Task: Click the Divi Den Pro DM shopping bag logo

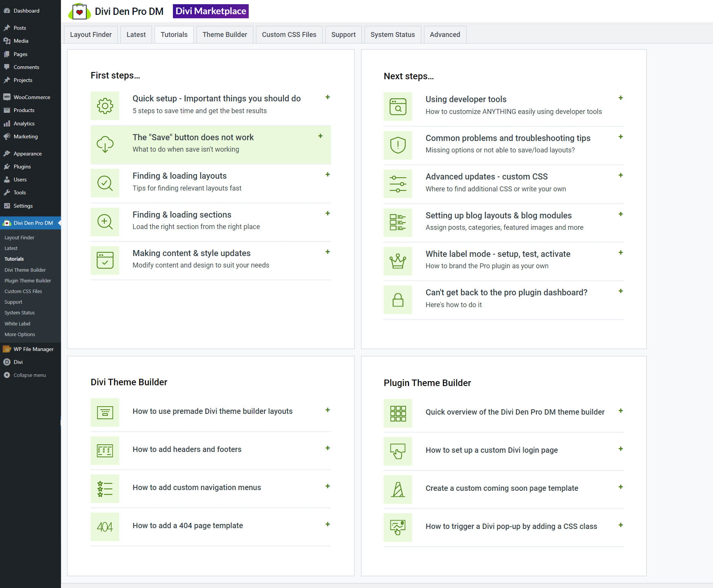Action: [x=79, y=11]
